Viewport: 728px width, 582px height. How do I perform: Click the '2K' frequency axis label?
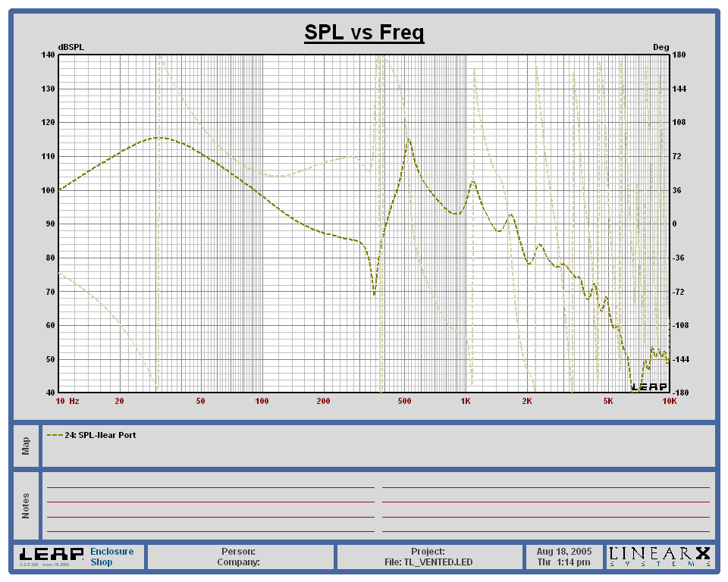pos(527,401)
